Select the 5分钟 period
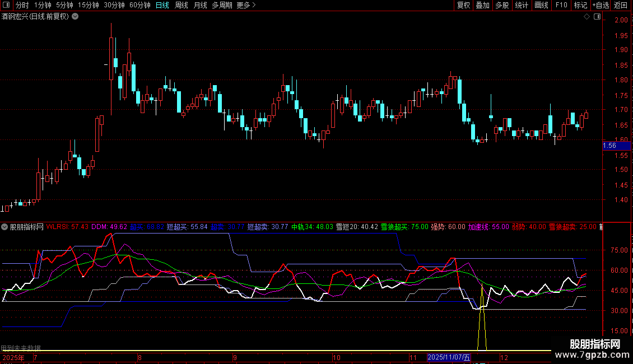Image resolution: width=633 pixels, height=364 pixels. click(64, 6)
